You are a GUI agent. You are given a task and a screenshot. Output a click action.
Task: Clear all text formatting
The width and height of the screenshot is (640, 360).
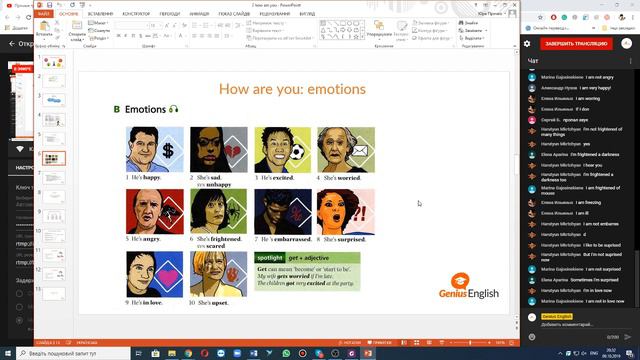tap(184, 26)
